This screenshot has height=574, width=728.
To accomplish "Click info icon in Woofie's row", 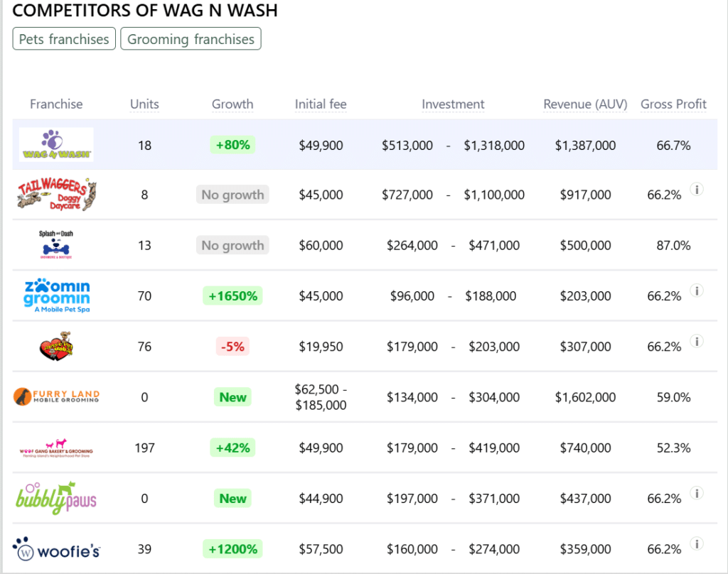I will [x=697, y=543].
